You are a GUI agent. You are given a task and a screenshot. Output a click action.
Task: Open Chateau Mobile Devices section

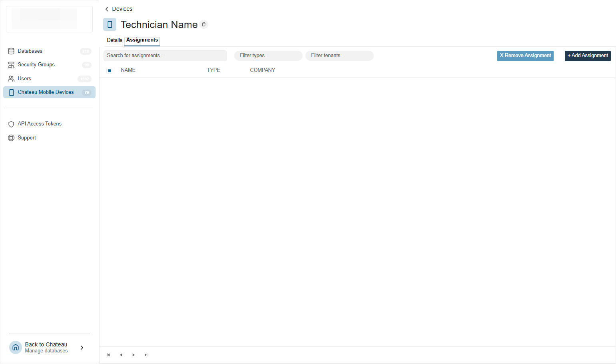pos(49,92)
